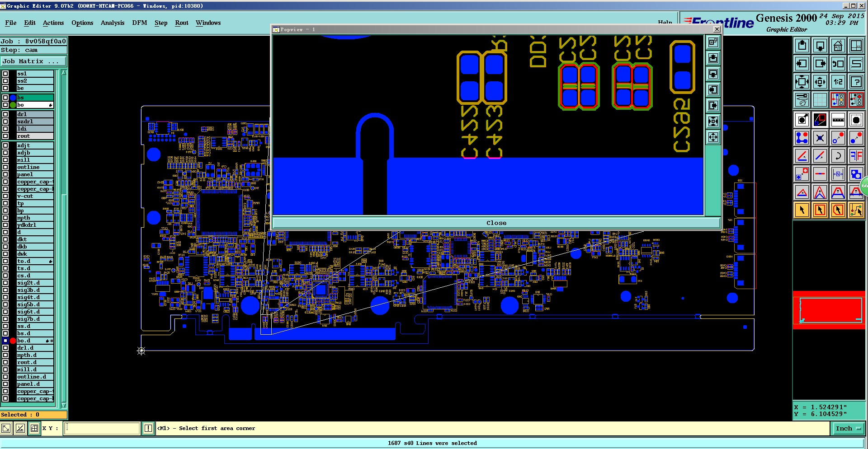Click the layer list scrollbar down arrow
The width and height of the screenshot is (868, 449).
[x=64, y=405]
